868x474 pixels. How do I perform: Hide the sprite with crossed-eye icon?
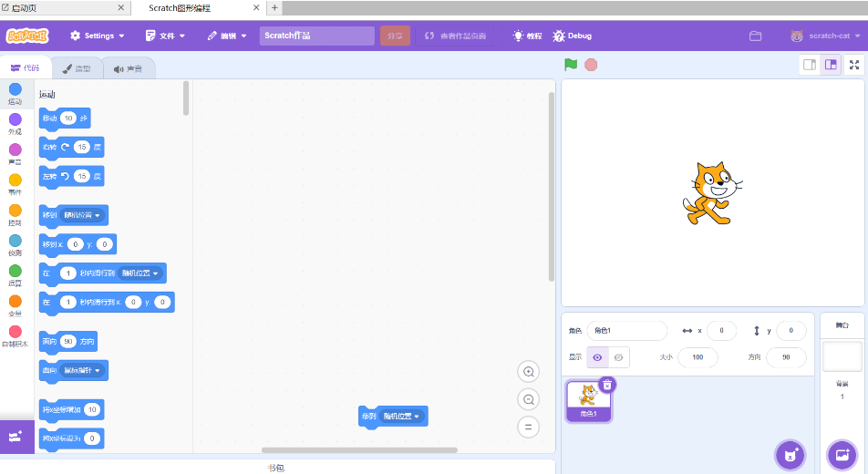(619, 357)
